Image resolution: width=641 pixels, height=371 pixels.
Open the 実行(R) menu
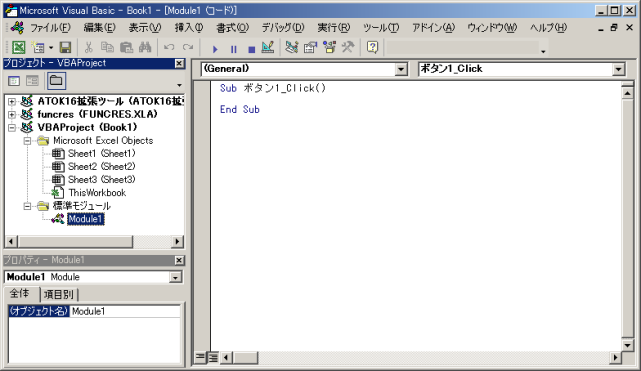click(334, 28)
